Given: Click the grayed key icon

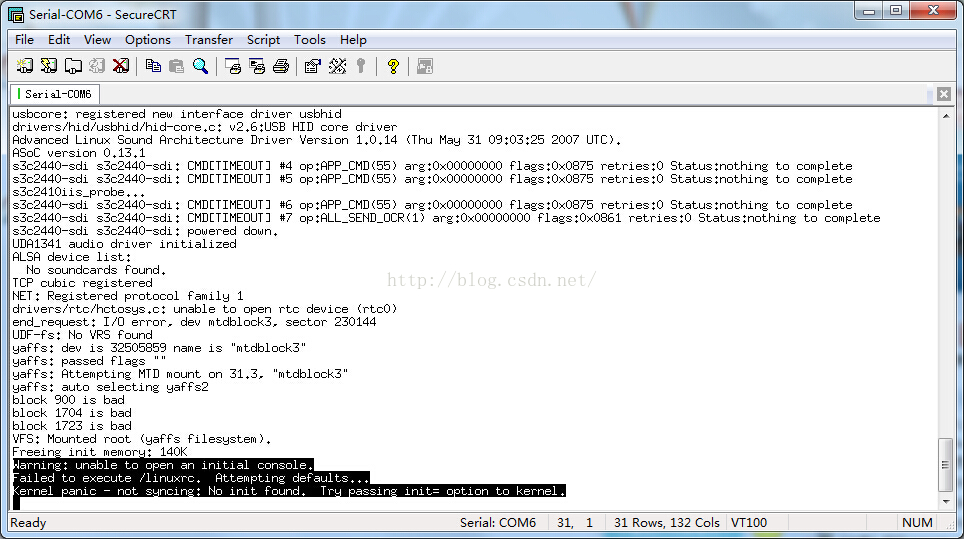Looking at the screenshot, I should [361, 66].
